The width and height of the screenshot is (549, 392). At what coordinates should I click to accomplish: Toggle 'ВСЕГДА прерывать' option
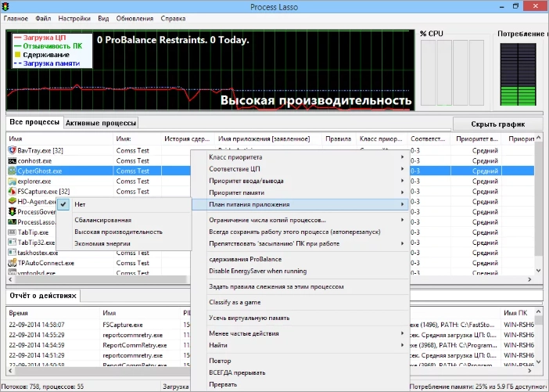(x=300, y=372)
